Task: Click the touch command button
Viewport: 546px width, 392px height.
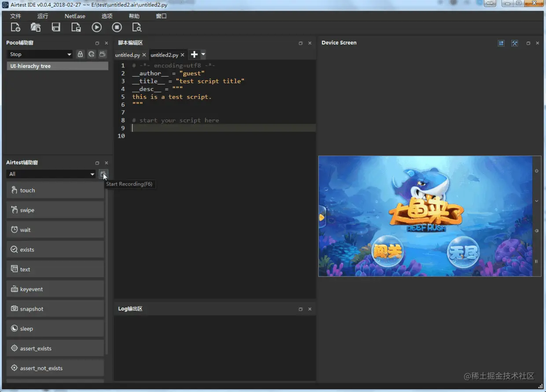Action: (55, 190)
